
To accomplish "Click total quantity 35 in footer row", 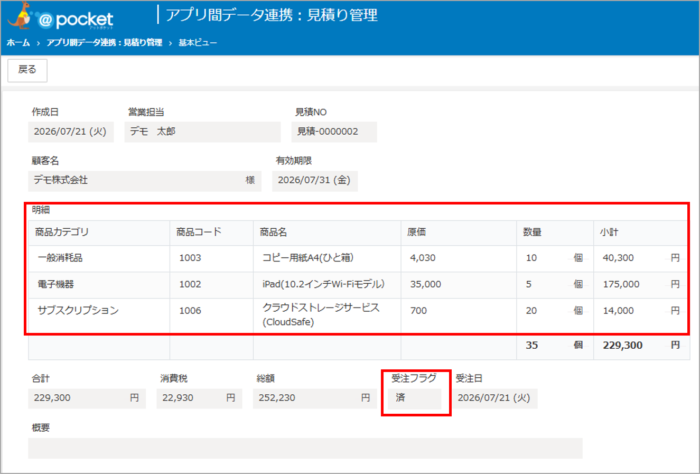I will click(531, 345).
